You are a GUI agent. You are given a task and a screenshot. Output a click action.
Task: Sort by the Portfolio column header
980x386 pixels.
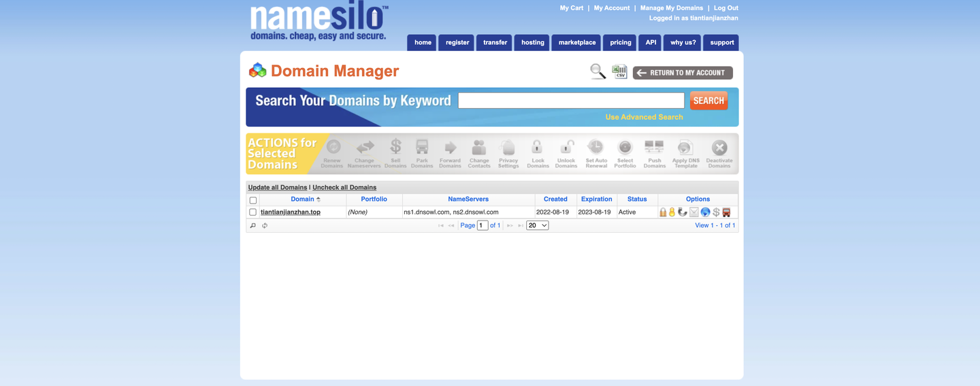click(x=374, y=199)
